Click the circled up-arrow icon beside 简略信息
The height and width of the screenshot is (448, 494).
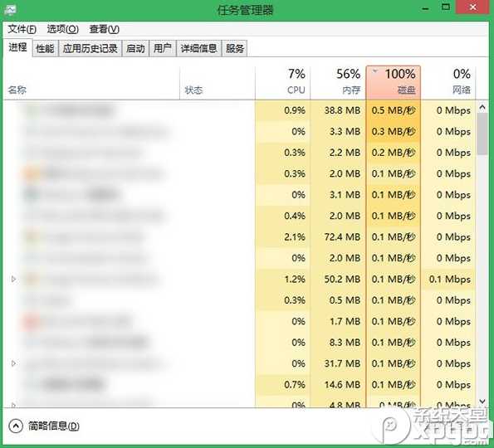tap(16, 426)
